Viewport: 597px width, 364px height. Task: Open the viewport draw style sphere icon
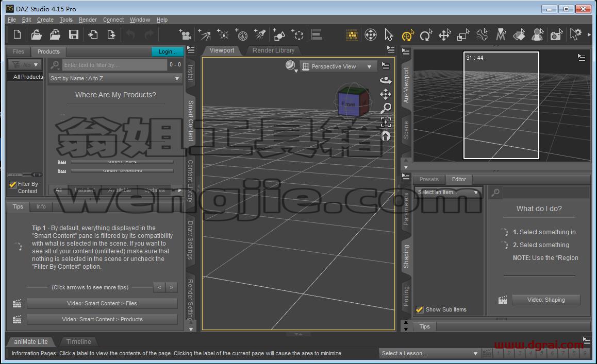coord(291,66)
